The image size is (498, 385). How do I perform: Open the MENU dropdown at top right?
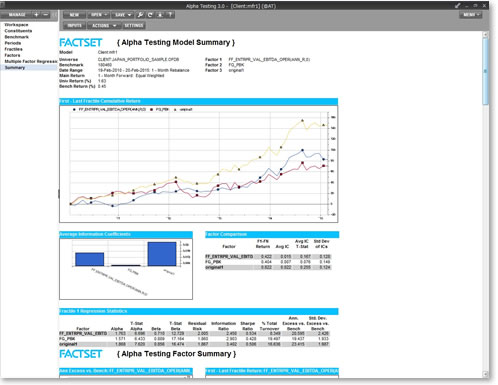pos(470,15)
